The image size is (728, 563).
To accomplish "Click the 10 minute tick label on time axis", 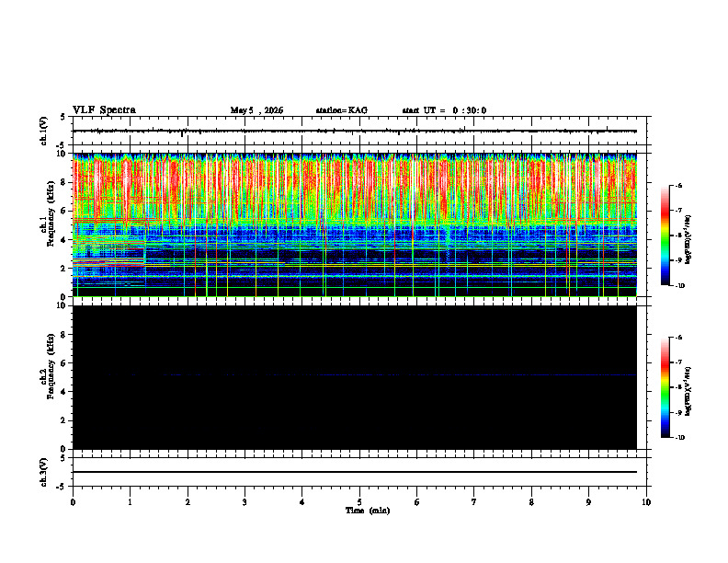I will tap(646, 502).
